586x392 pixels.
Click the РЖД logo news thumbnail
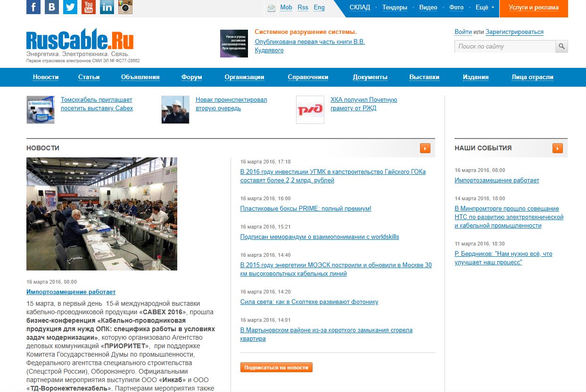[x=310, y=110]
